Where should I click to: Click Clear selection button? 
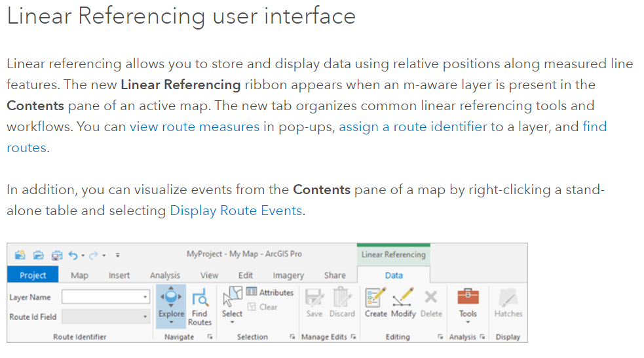point(263,307)
